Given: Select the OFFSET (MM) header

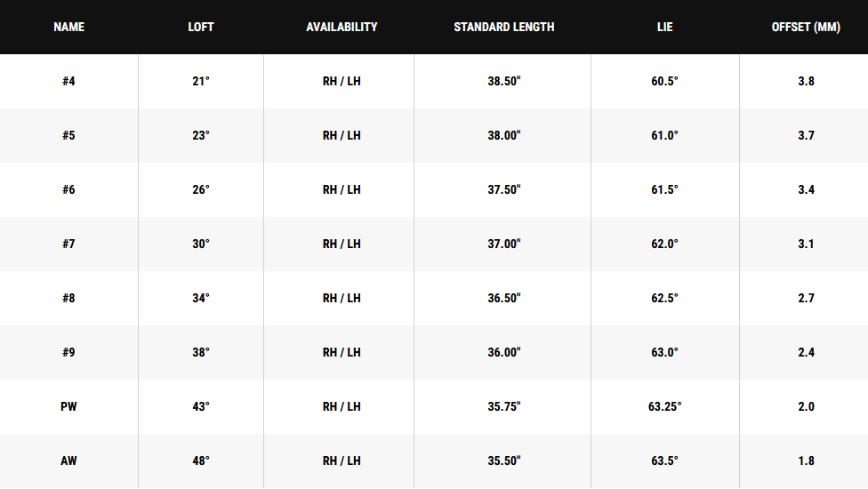Looking at the screenshot, I should (806, 28).
